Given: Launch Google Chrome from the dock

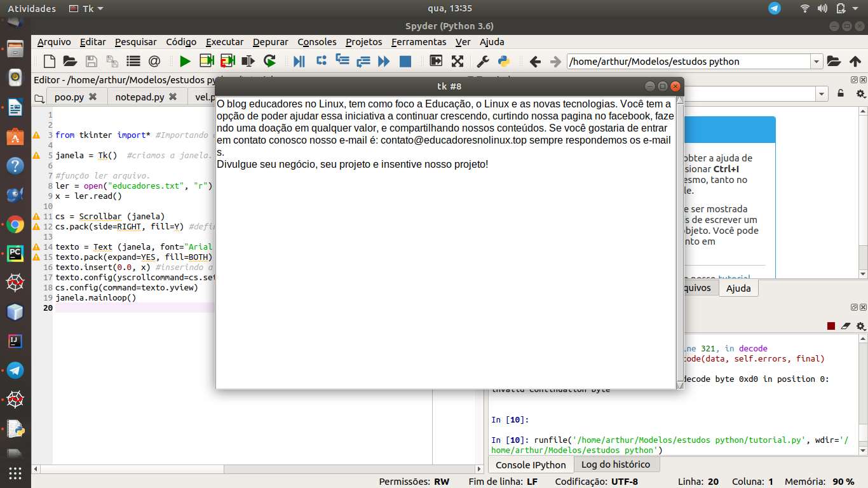Looking at the screenshot, I should pos(15,224).
